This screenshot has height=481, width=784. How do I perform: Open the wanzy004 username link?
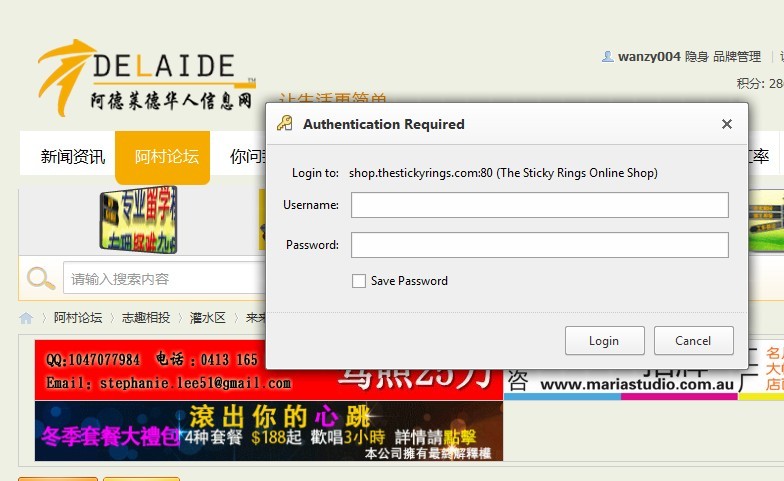649,57
